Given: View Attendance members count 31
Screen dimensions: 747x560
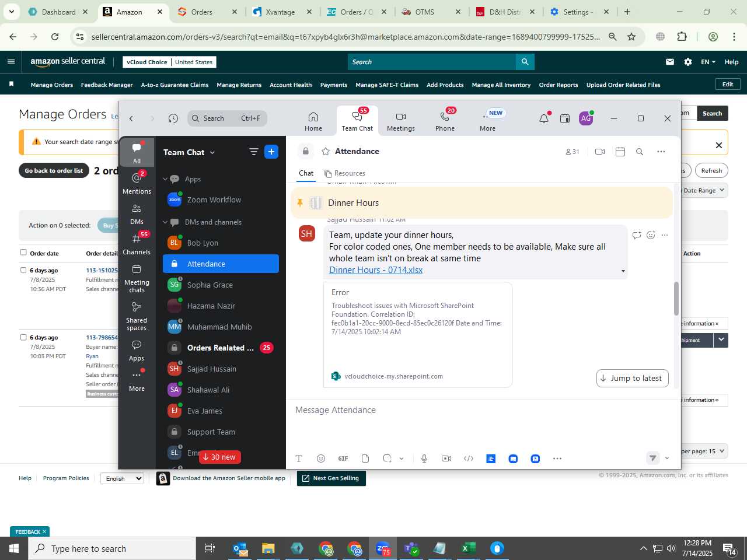Looking at the screenshot, I should [573, 152].
